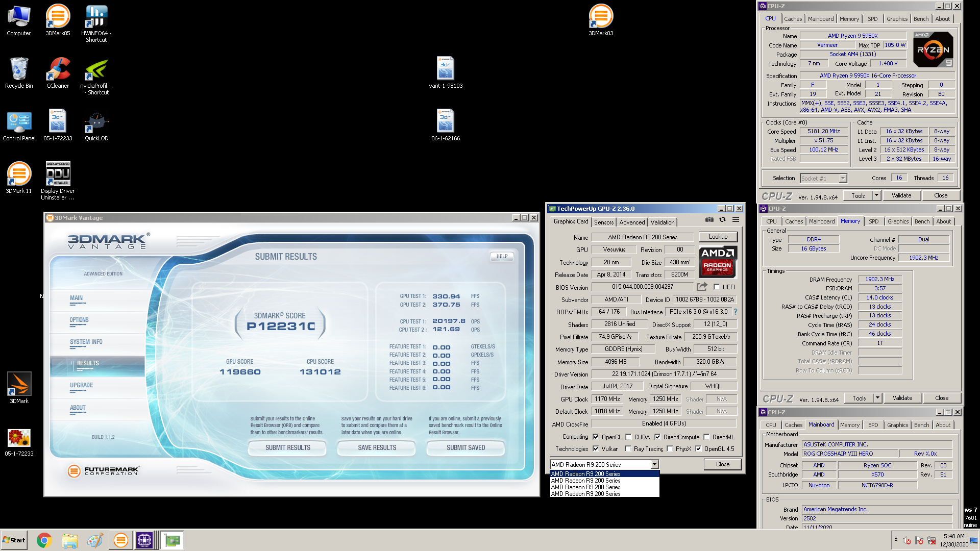980x551 pixels.
Task: Toggle the OpenCL checkbox
Action: [596, 437]
